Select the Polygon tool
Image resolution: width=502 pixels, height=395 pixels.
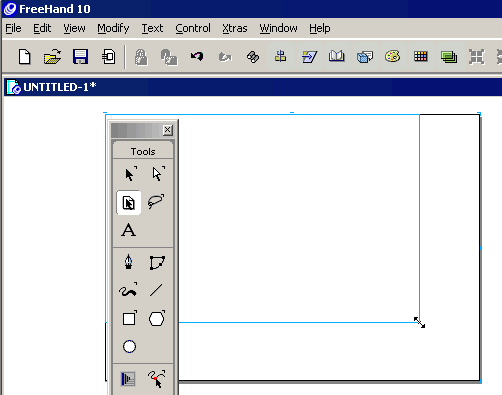pyautogui.click(x=157, y=319)
